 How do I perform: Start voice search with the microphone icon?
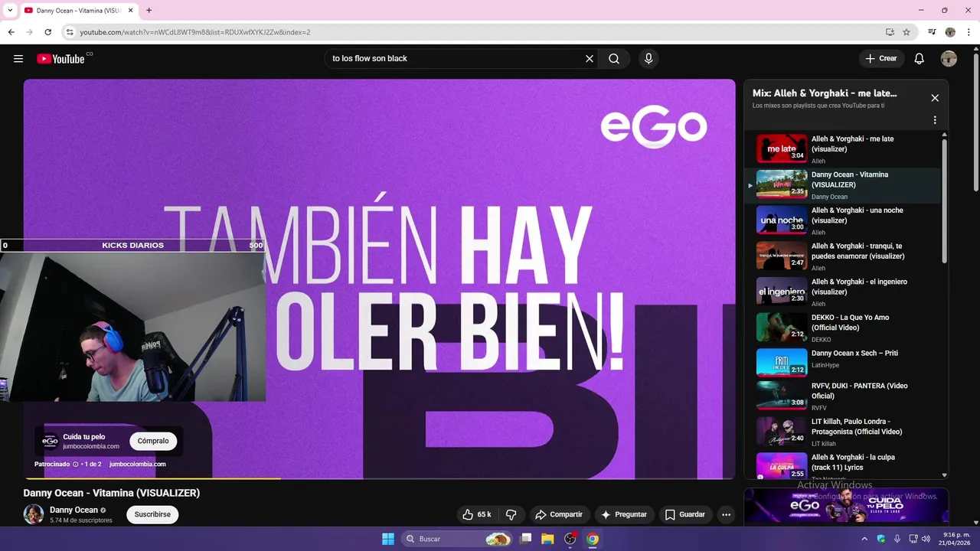tap(648, 59)
